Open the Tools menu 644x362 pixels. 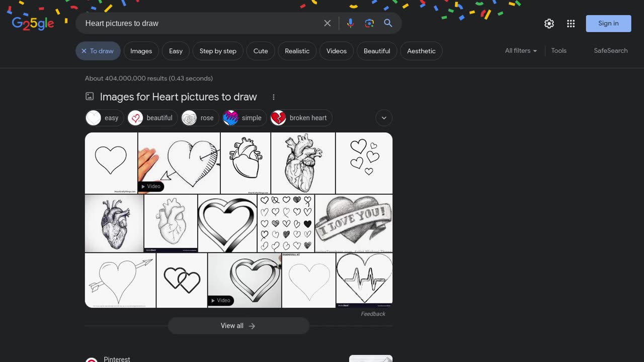click(x=558, y=51)
